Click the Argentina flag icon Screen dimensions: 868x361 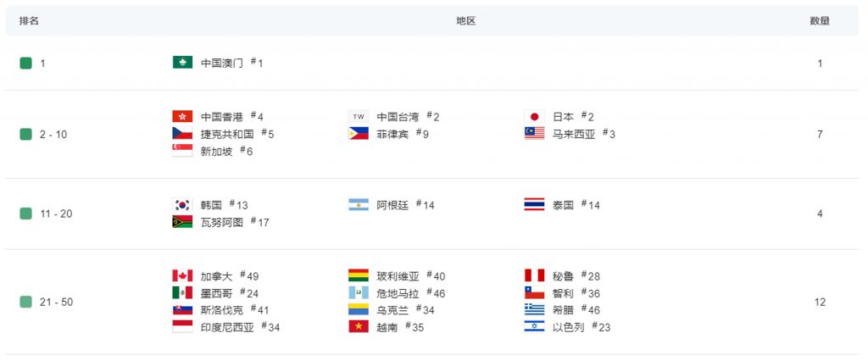coord(359,205)
